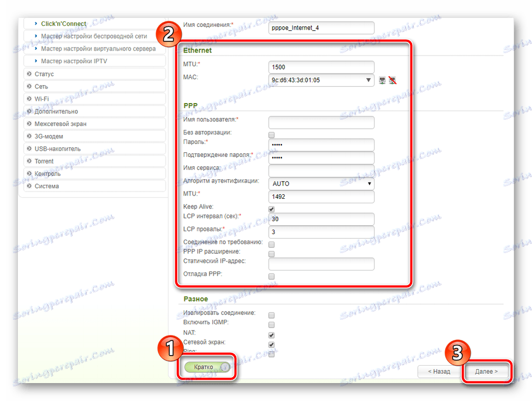Expand the Межсетевой экран menu section
The height and width of the screenshot is (401, 532).
point(95,124)
